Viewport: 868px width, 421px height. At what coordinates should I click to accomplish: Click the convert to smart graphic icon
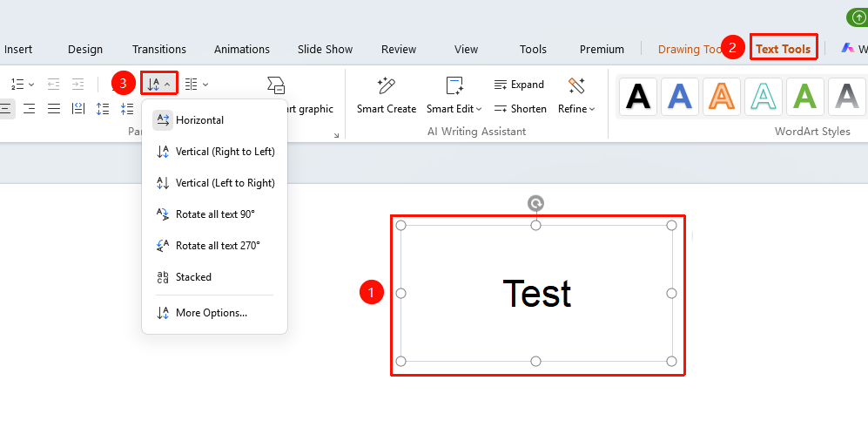tap(276, 85)
